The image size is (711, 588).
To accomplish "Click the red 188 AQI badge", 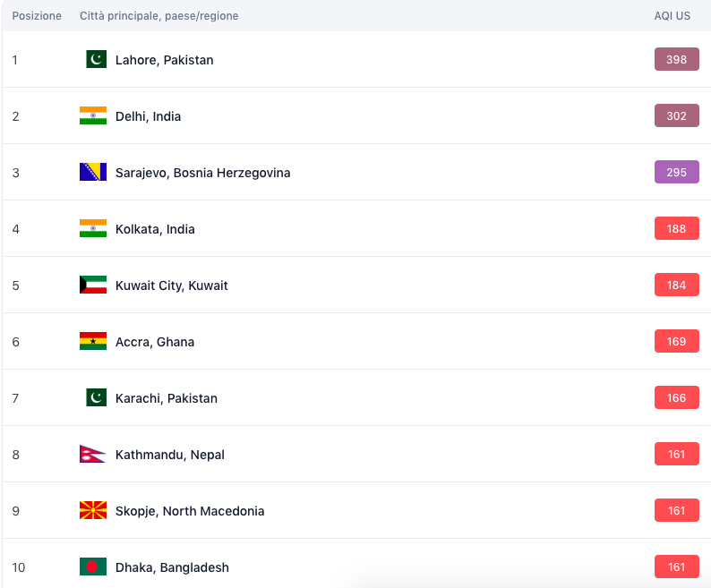I will (677, 228).
